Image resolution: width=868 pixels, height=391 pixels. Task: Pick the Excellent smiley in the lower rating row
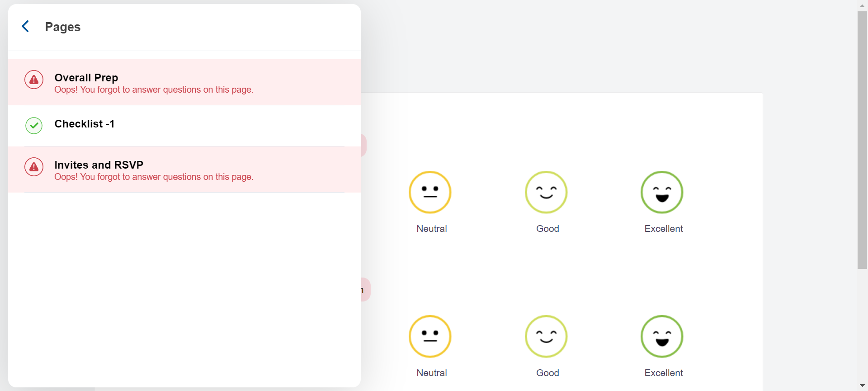662,336
